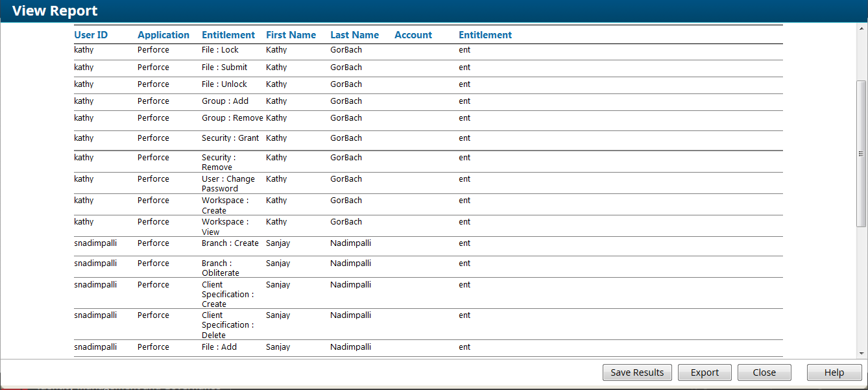
Task: Click the Last Name column header
Action: click(x=354, y=35)
